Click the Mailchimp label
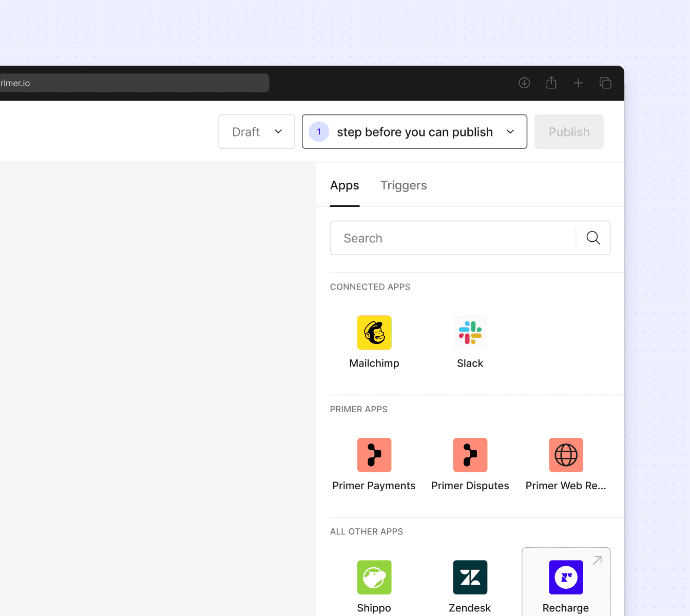This screenshot has width=690, height=616. point(374,363)
